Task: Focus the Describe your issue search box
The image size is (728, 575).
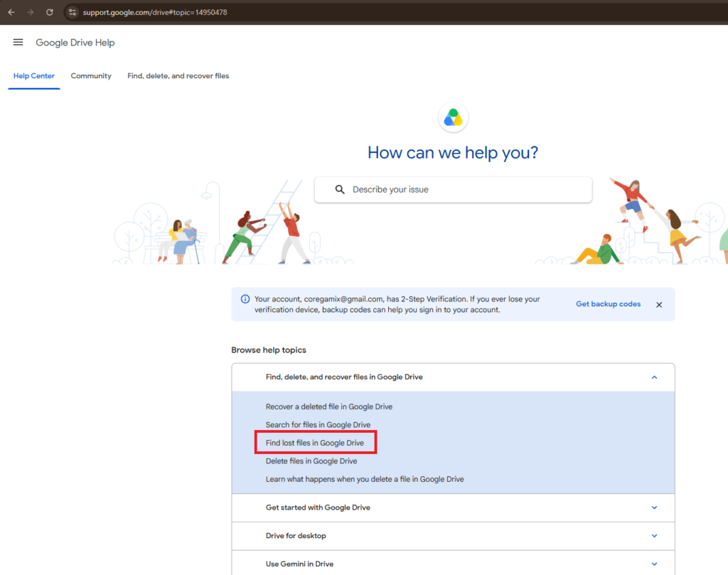Action: point(453,189)
